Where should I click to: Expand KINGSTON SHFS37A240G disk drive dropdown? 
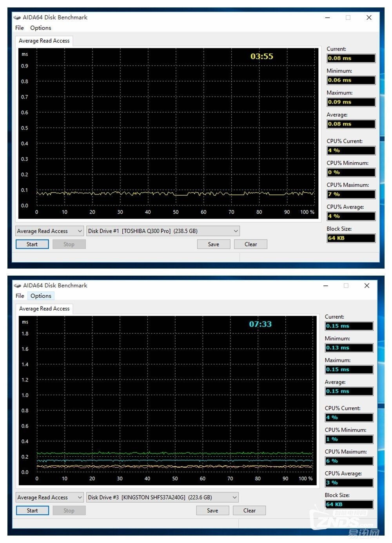coord(162,497)
